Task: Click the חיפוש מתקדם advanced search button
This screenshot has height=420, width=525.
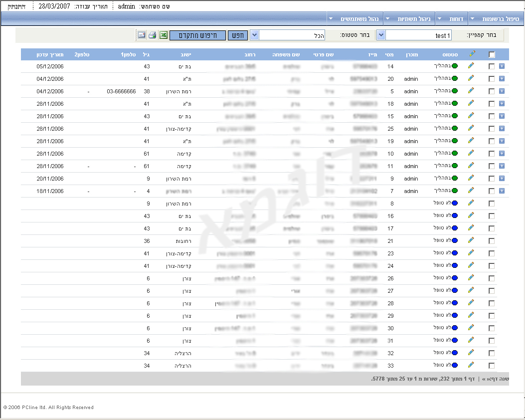Action: pyautogui.click(x=197, y=35)
